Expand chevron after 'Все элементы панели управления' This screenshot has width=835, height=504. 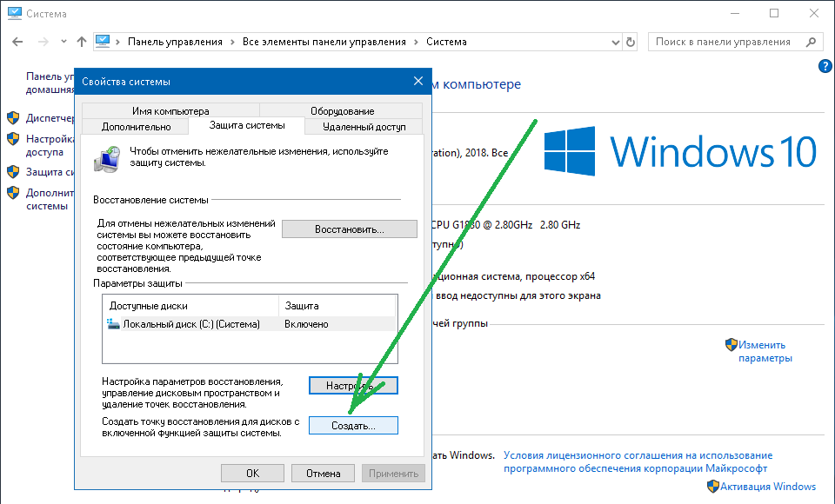tap(417, 42)
